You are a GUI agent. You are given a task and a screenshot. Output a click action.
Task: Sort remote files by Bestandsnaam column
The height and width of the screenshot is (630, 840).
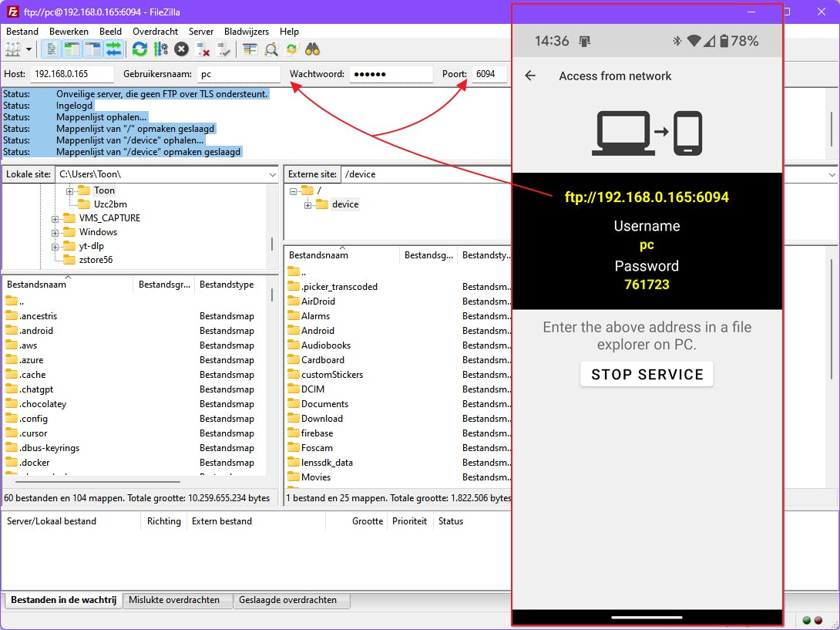click(x=342, y=255)
